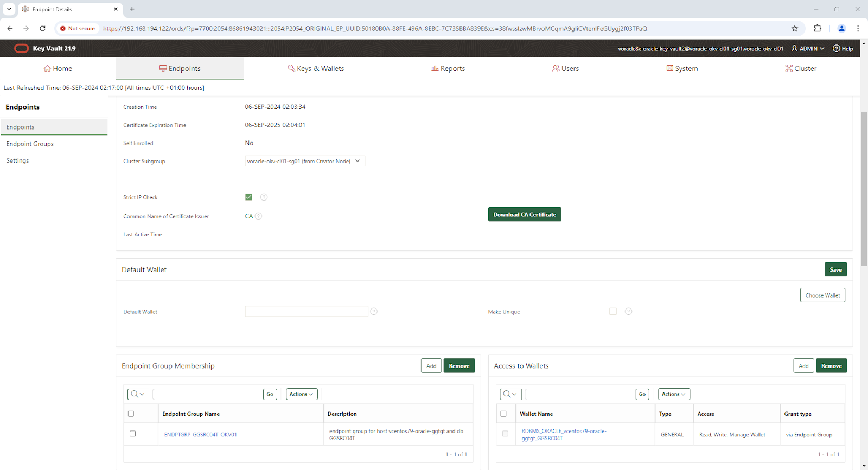868x470 pixels.
Task: Open the System tab
Action: [x=682, y=68]
